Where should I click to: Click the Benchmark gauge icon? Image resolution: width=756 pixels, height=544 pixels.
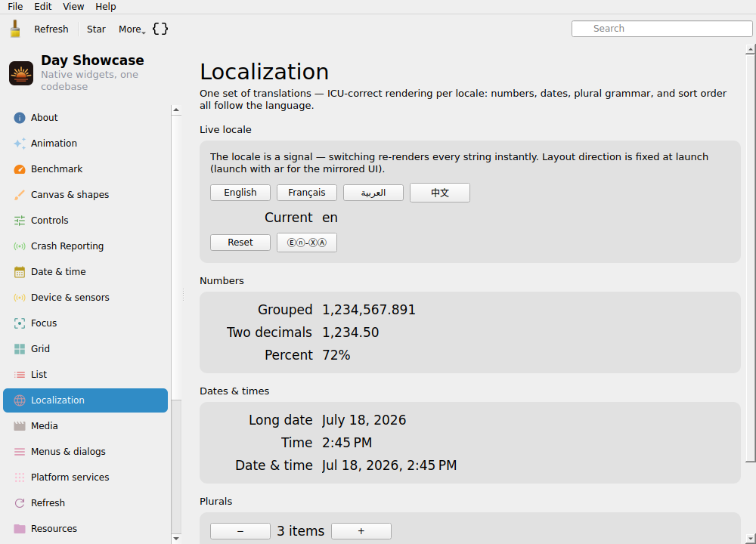pyautogui.click(x=20, y=169)
